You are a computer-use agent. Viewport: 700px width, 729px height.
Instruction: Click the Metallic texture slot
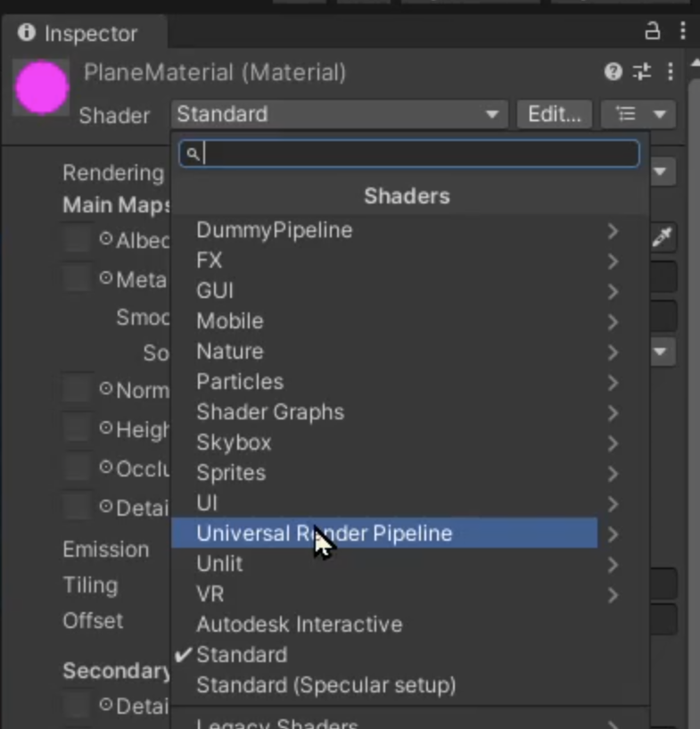pos(77,278)
